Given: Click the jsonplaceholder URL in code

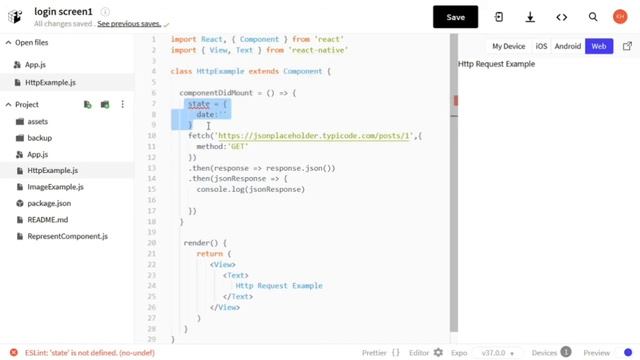Looking at the screenshot, I should (313, 136).
